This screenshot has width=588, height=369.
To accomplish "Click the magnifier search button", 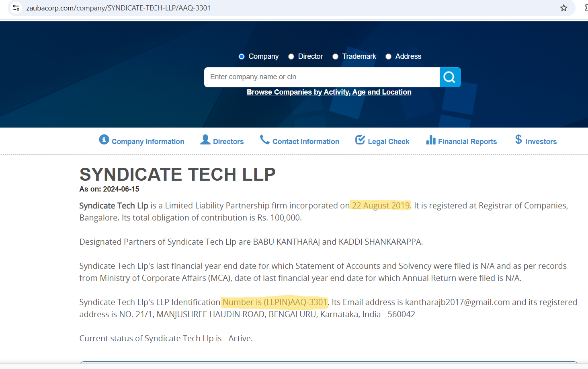I will coord(450,77).
